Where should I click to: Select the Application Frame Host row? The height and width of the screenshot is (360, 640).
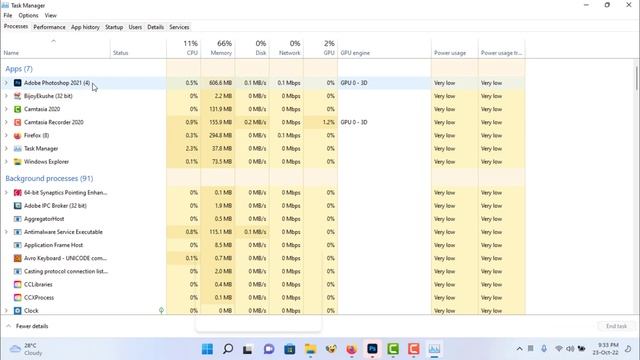tap(263, 245)
